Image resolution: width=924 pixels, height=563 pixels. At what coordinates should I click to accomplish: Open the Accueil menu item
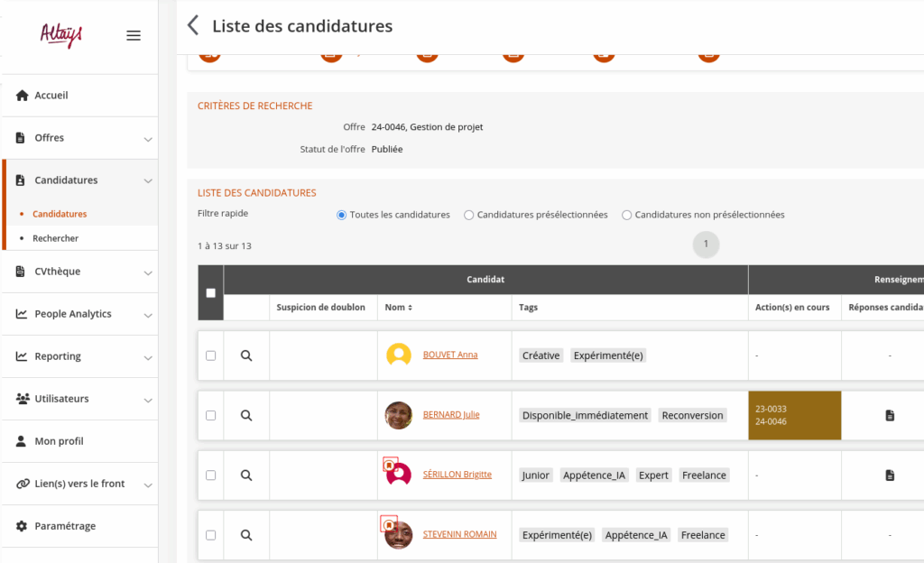coord(51,96)
